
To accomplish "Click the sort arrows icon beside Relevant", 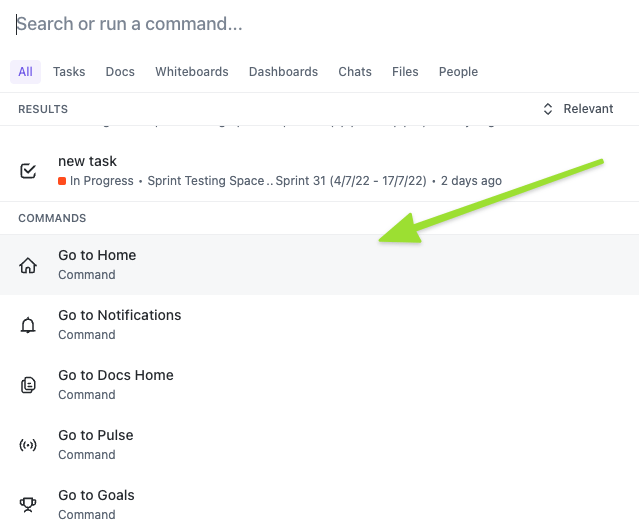I will click(x=547, y=109).
